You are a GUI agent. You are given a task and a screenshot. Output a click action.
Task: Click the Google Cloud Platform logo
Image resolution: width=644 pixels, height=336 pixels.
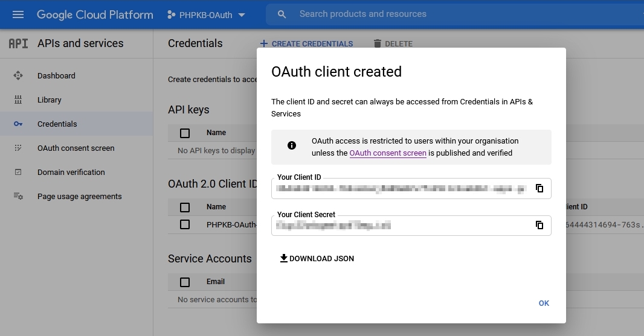coord(95,14)
